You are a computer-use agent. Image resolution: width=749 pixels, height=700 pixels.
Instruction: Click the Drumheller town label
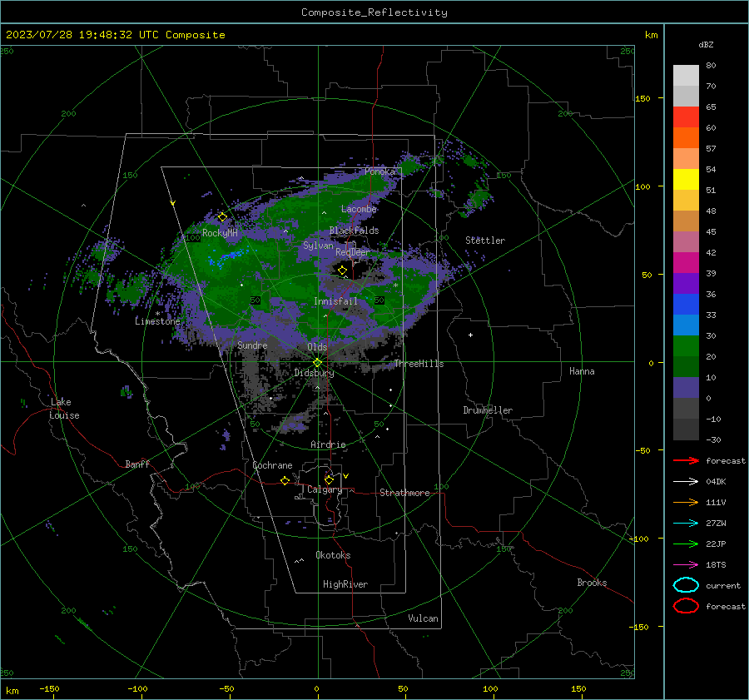(488, 410)
